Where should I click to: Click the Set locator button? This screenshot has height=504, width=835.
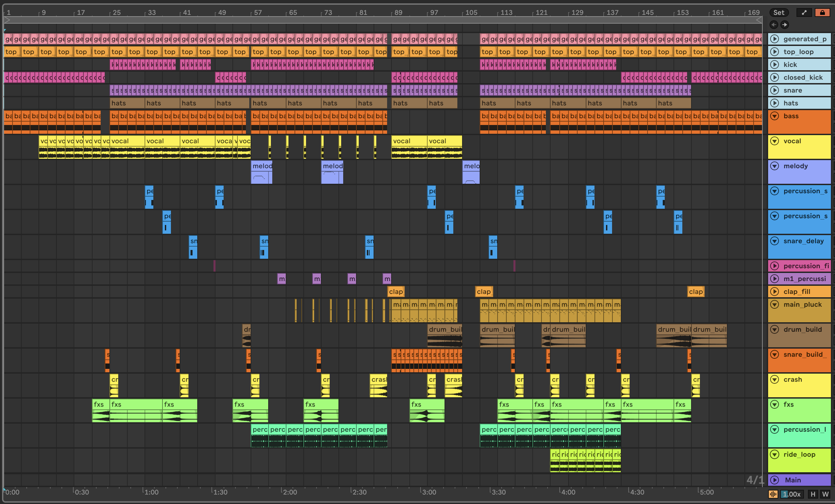pyautogui.click(x=778, y=12)
